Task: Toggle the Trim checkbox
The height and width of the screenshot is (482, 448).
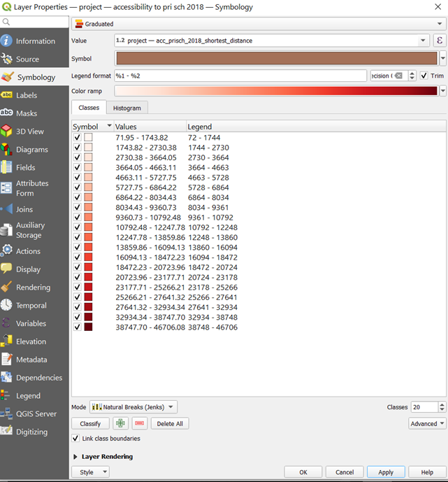Action: click(424, 76)
